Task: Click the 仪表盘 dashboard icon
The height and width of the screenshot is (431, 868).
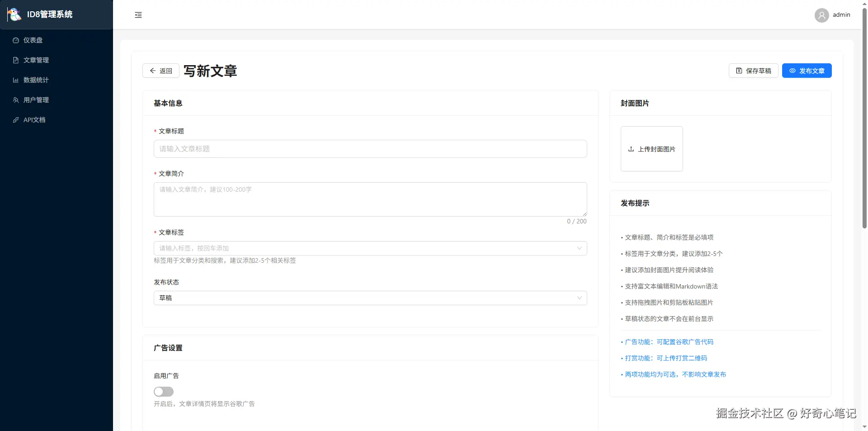Action: coord(16,40)
